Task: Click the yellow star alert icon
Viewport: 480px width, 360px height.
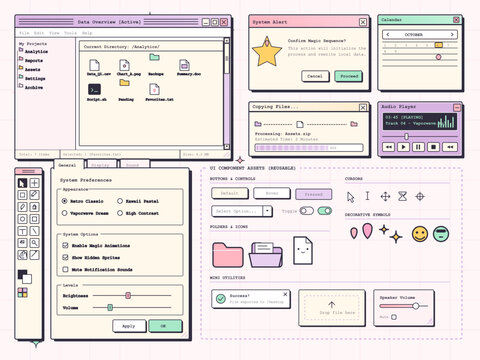Action: [x=267, y=53]
